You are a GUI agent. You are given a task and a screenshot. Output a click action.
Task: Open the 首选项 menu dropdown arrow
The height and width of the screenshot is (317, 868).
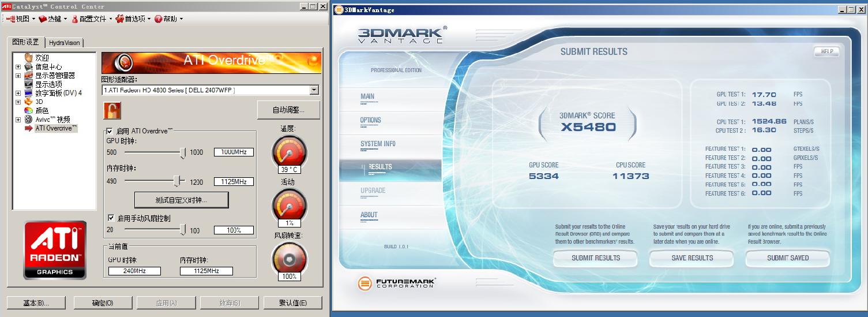[x=149, y=19]
